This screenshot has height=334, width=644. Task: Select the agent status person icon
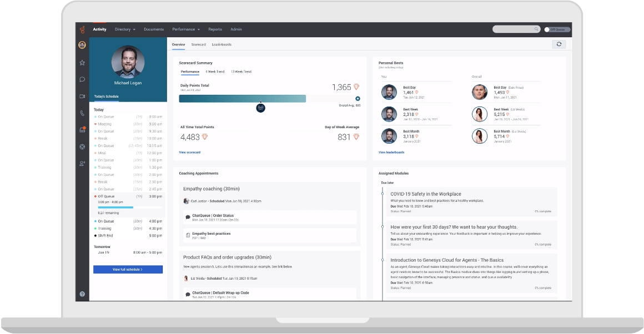82,163
